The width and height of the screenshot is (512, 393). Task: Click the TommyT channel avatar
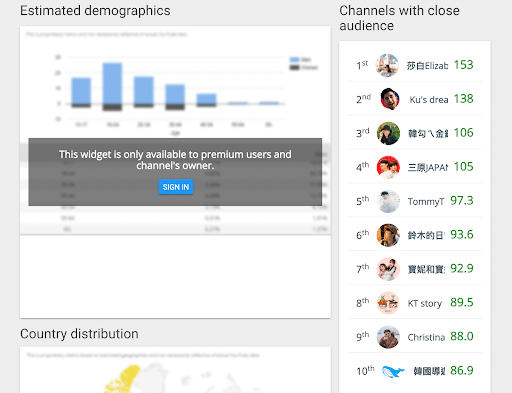coord(388,201)
